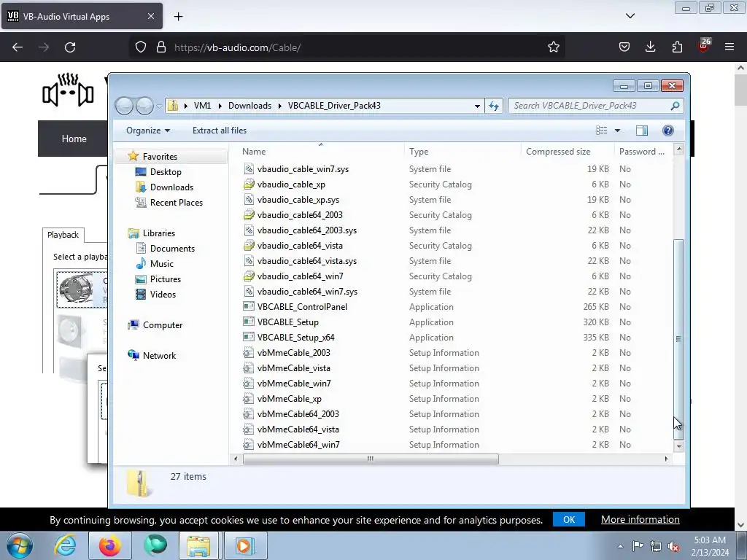Click the Home menu item on webpage
The image size is (747, 560).
[x=74, y=139]
